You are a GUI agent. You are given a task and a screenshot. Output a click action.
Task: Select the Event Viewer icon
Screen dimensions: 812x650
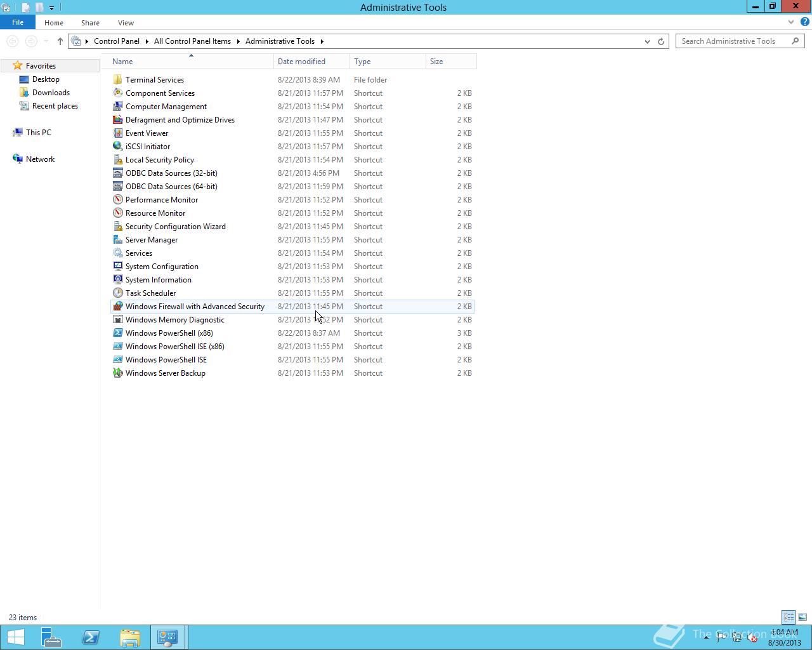coord(117,133)
